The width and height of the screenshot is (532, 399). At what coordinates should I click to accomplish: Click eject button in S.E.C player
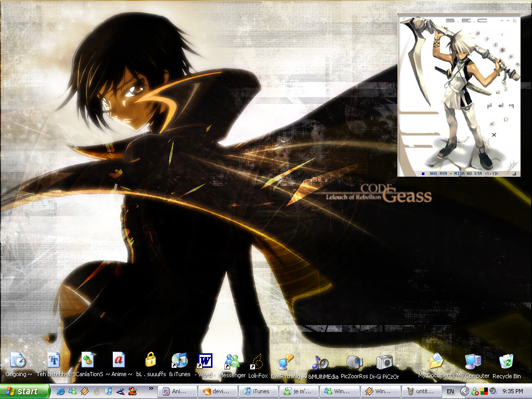pos(517,64)
